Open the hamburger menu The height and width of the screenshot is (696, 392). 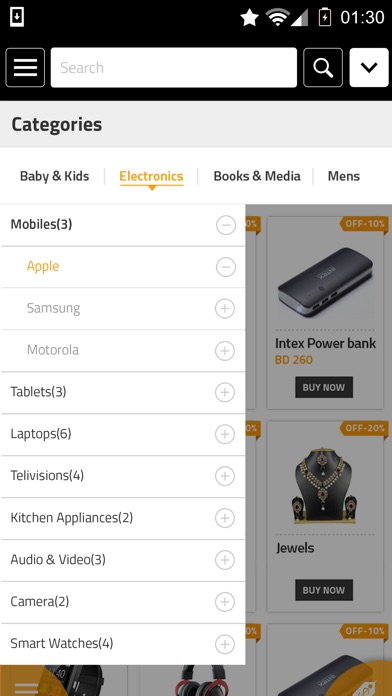(25, 67)
